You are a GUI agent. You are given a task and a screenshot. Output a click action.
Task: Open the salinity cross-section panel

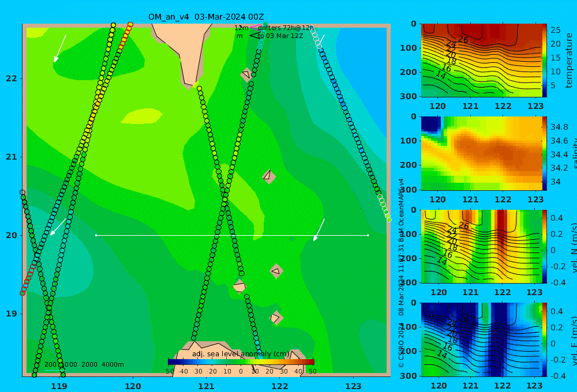(482, 153)
